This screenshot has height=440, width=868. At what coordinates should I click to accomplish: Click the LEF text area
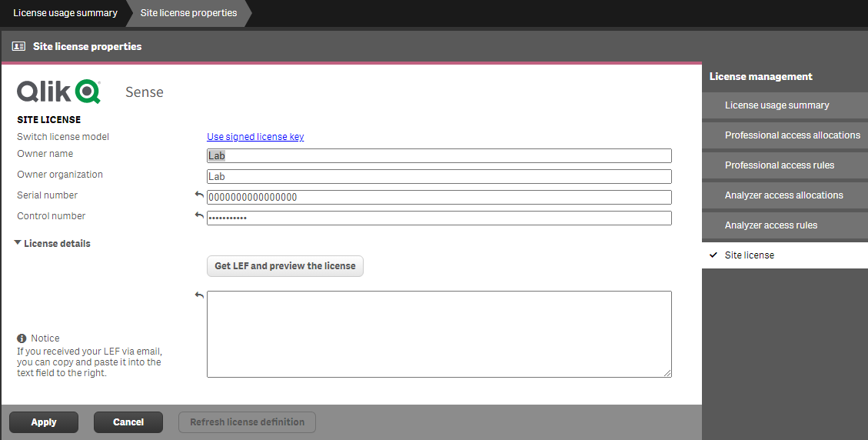pyautogui.click(x=439, y=334)
